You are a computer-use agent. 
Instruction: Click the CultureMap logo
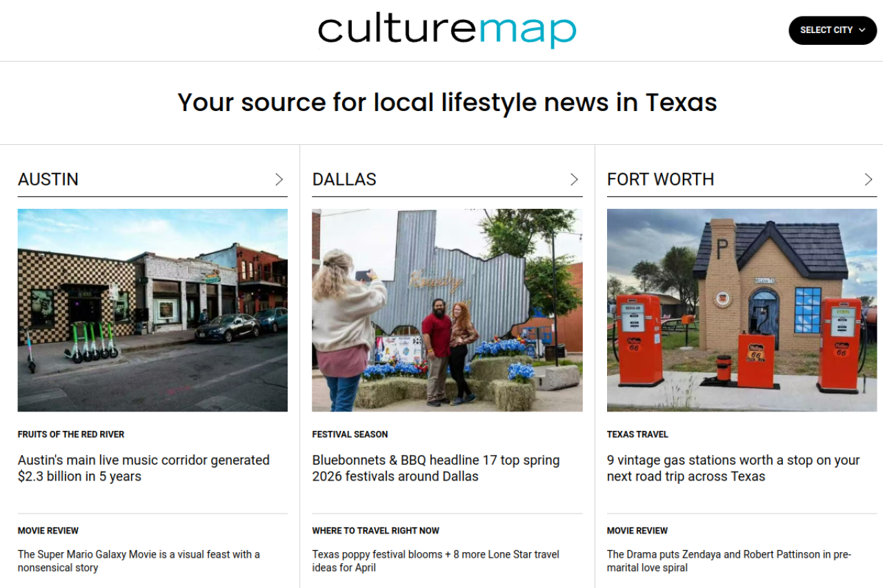pos(446,30)
